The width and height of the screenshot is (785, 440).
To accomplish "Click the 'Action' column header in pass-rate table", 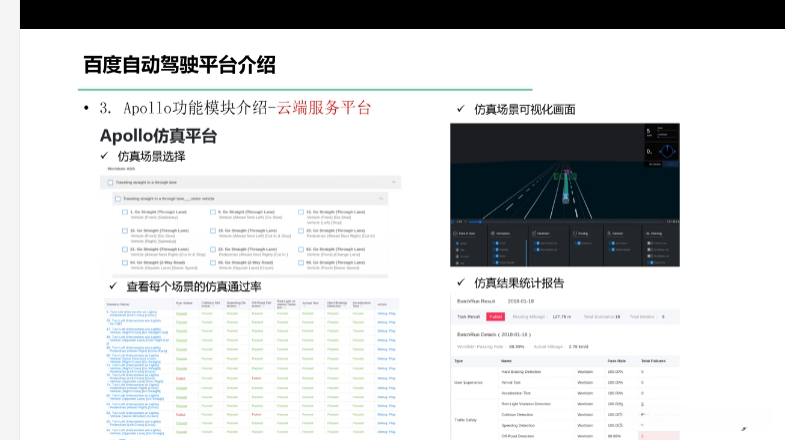I will [382, 304].
